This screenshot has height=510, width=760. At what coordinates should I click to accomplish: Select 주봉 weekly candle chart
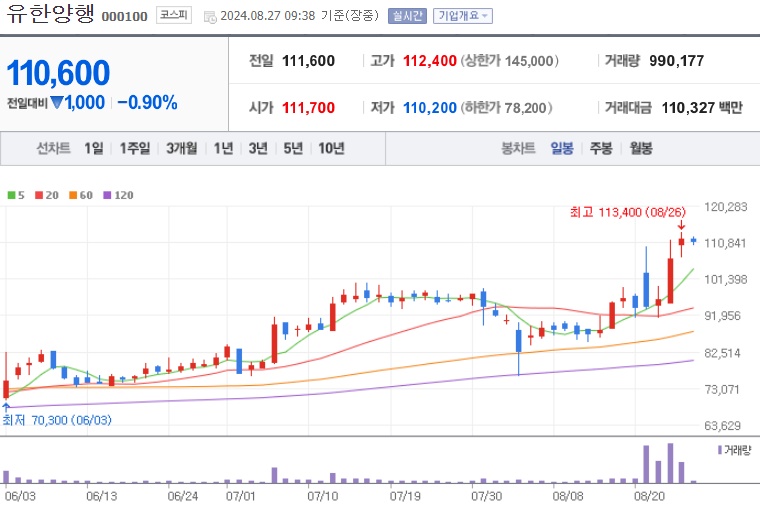click(x=601, y=148)
